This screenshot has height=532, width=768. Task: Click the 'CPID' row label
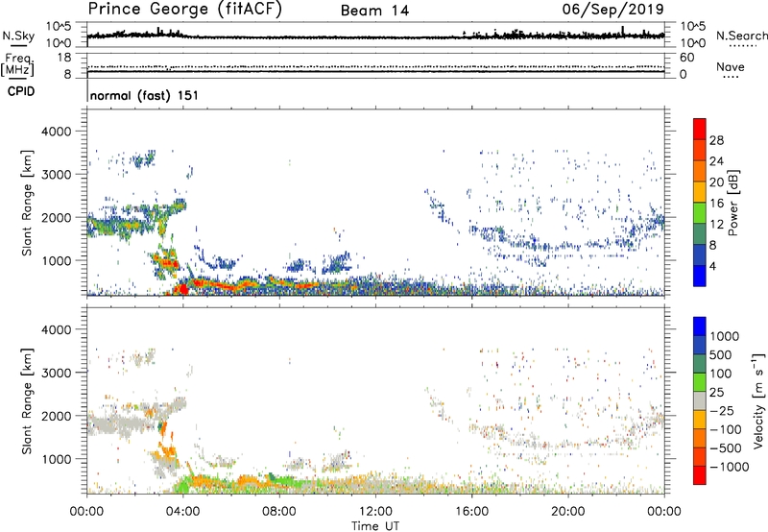point(21,91)
